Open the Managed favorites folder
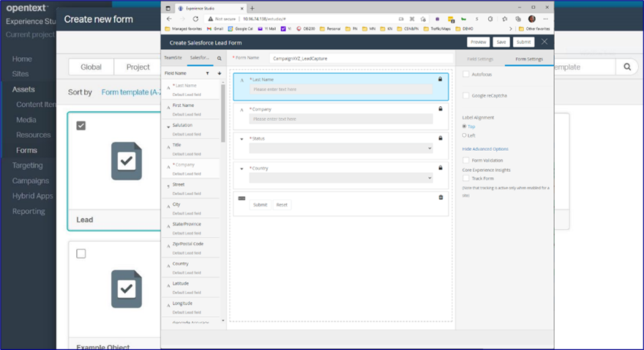The height and width of the screenshot is (350, 644). (x=183, y=29)
